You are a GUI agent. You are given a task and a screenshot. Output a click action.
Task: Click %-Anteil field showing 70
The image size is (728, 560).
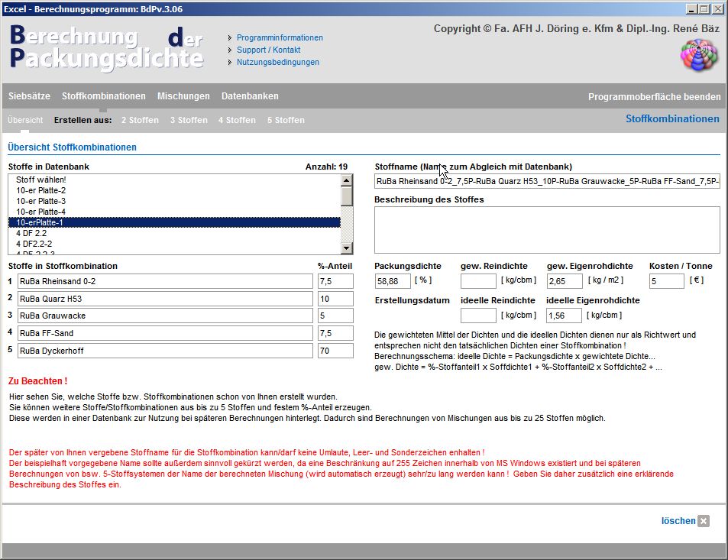335,351
